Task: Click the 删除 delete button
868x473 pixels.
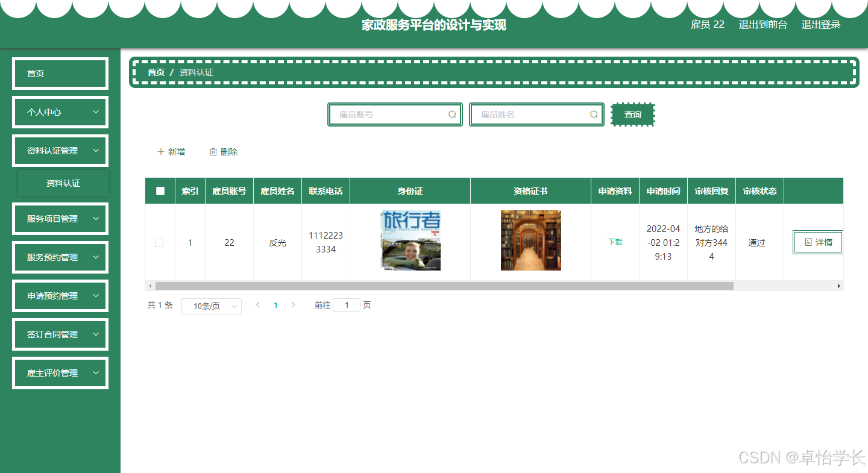Action: click(223, 152)
